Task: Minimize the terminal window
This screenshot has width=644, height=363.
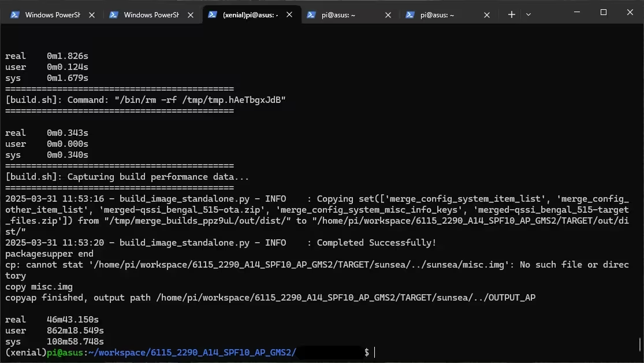Action: (577, 12)
